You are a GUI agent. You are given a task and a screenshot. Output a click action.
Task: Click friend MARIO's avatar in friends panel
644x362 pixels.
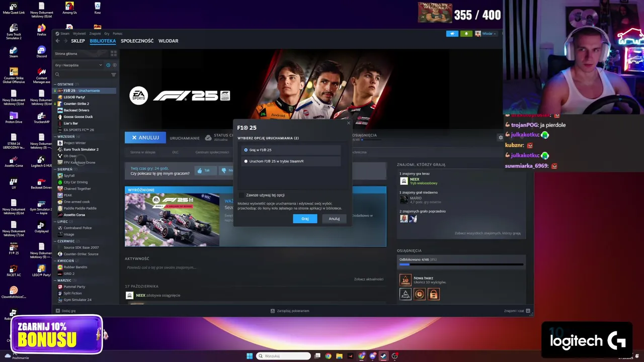click(404, 200)
